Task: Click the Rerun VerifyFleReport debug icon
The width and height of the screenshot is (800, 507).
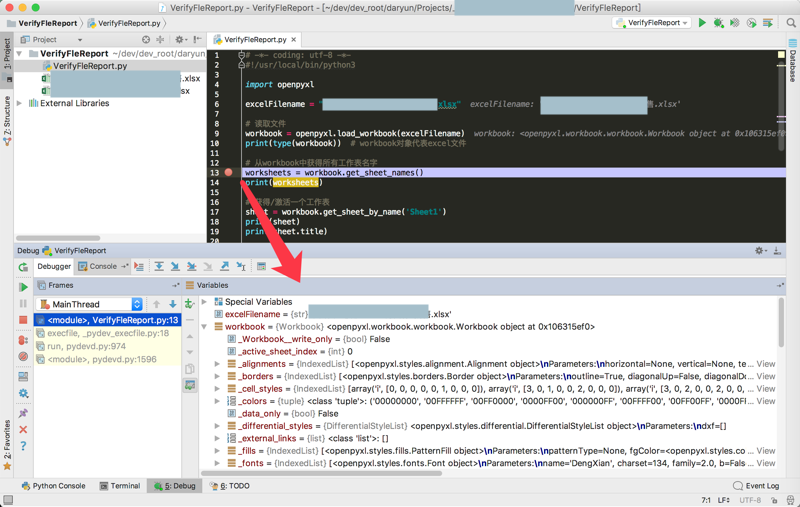Action: [x=23, y=267]
